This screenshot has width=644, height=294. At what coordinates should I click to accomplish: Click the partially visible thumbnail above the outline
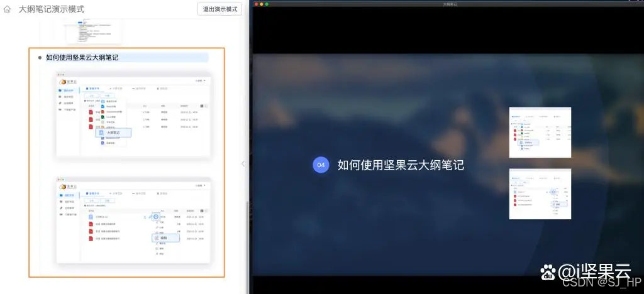pos(94,30)
